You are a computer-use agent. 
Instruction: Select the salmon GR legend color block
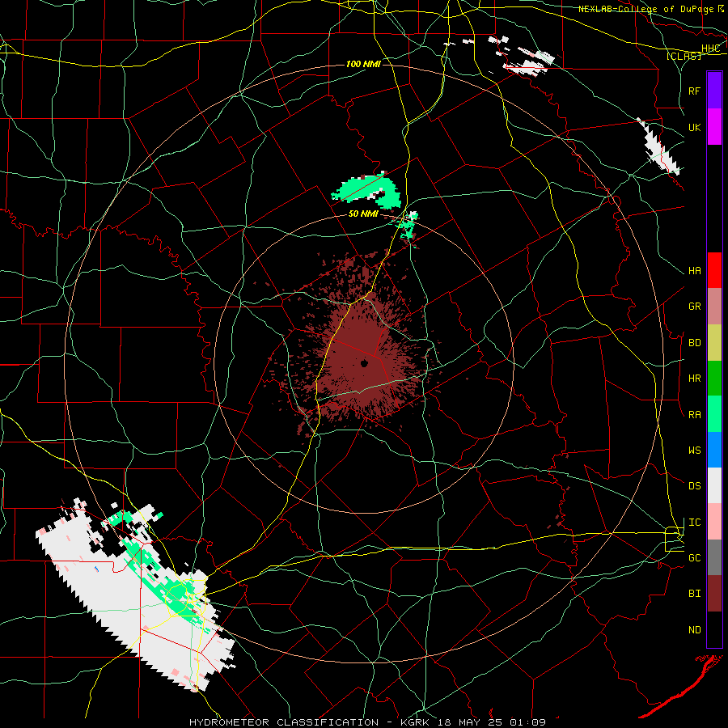(x=714, y=307)
